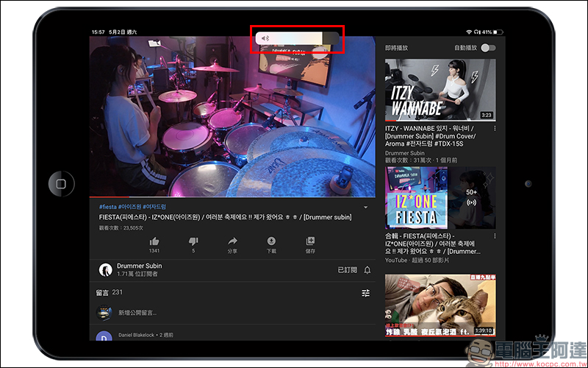Viewport: 588px width, 368px height.
Task: Tap the 已訂閱 subscribed button
Action: (347, 270)
